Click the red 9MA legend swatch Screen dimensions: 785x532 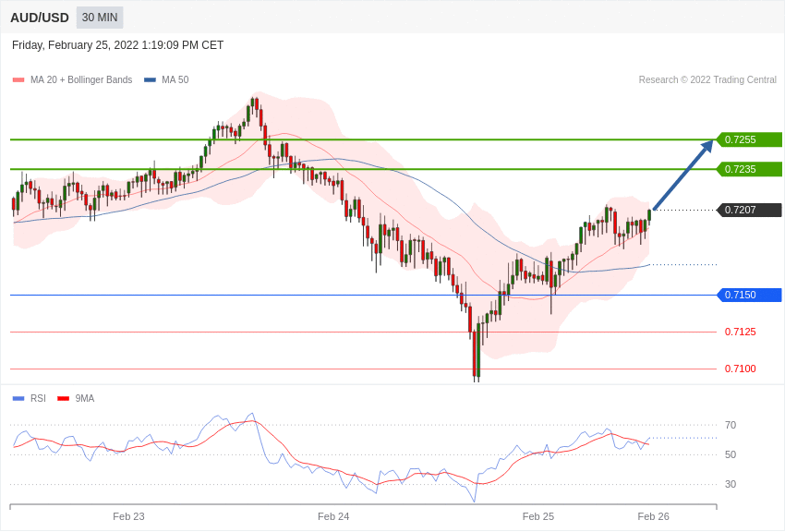coord(63,398)
